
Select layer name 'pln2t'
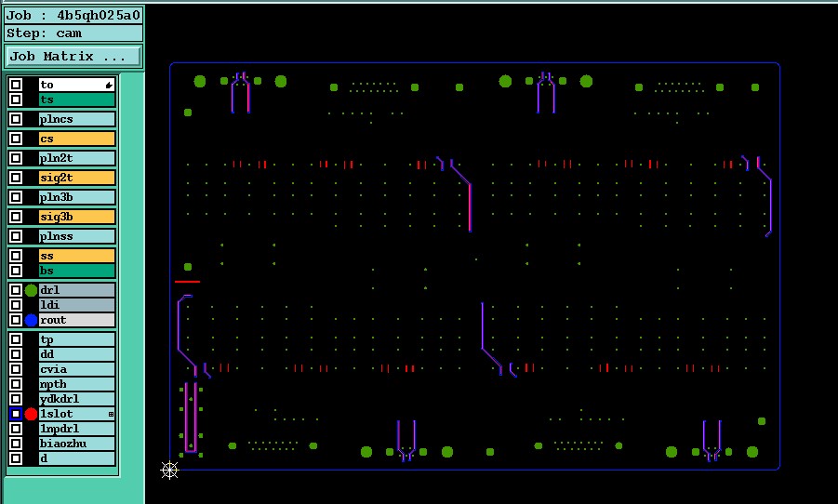pyautogui.click(x=76, y=158)
